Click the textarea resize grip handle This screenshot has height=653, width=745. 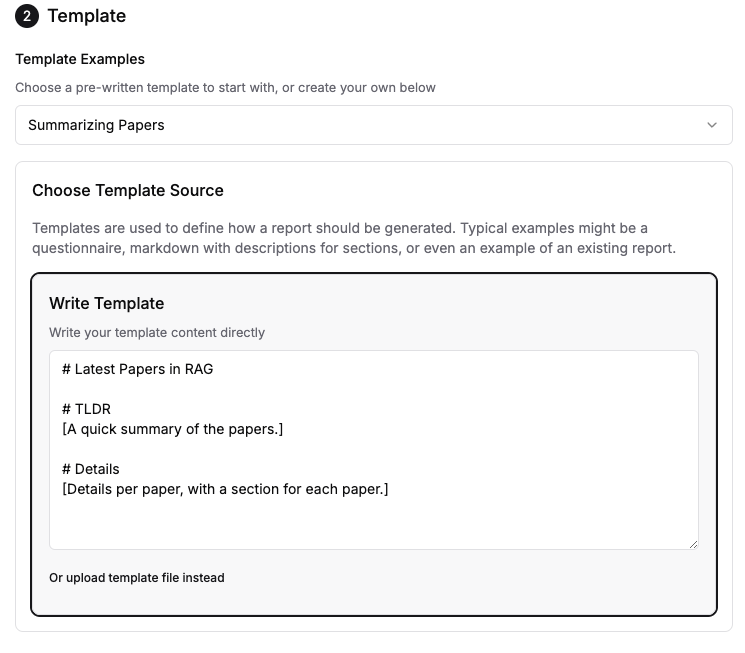[693, 545]
